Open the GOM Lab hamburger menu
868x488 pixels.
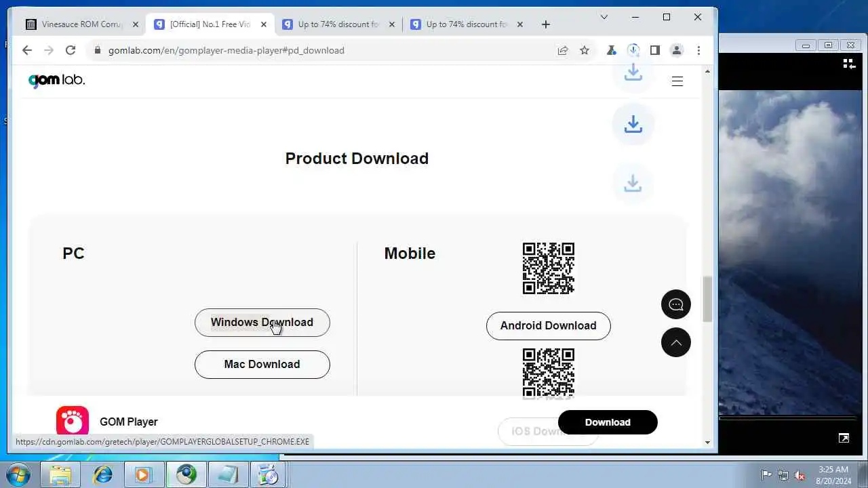pos(677,81)
